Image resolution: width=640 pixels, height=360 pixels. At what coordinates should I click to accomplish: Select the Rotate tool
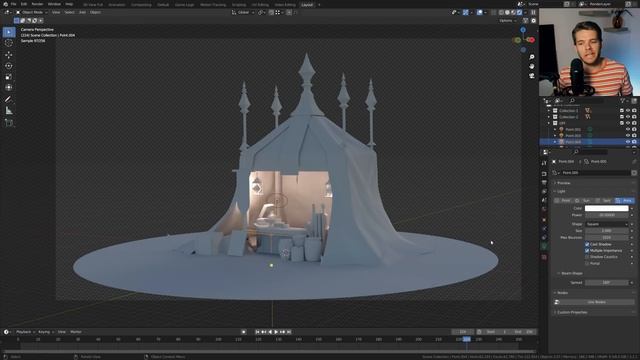(9, 66)
